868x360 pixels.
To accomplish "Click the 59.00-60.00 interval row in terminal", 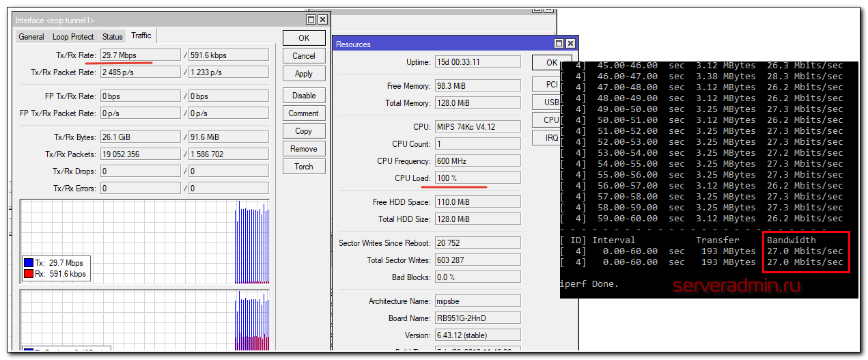I will click(702, 219).
